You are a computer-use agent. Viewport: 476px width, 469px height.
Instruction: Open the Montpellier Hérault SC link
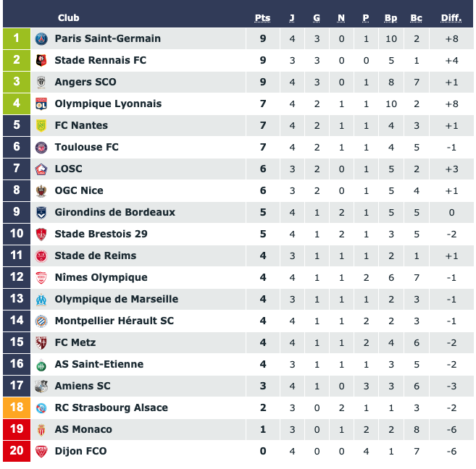[x=114, y=321]
